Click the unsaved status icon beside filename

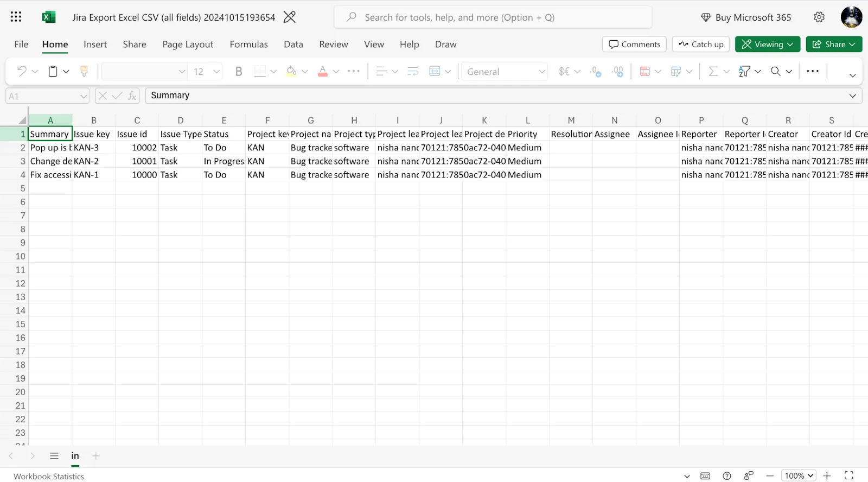(290, 17)
